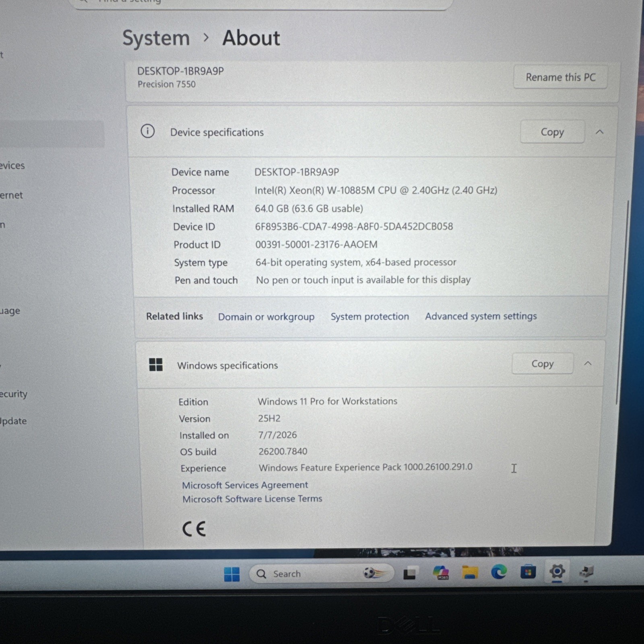Open Domain or workgroup link
644x644 pixels.
tap(266, 317)
